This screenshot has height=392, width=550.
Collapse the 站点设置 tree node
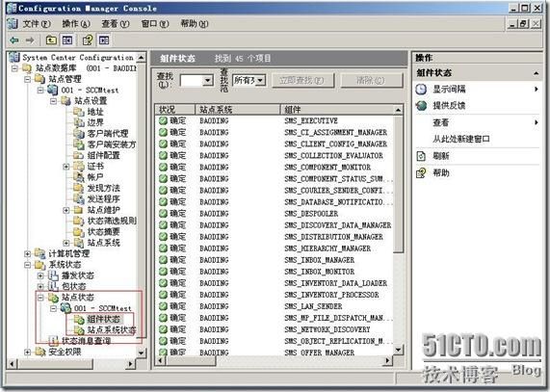tap(53, 101)
